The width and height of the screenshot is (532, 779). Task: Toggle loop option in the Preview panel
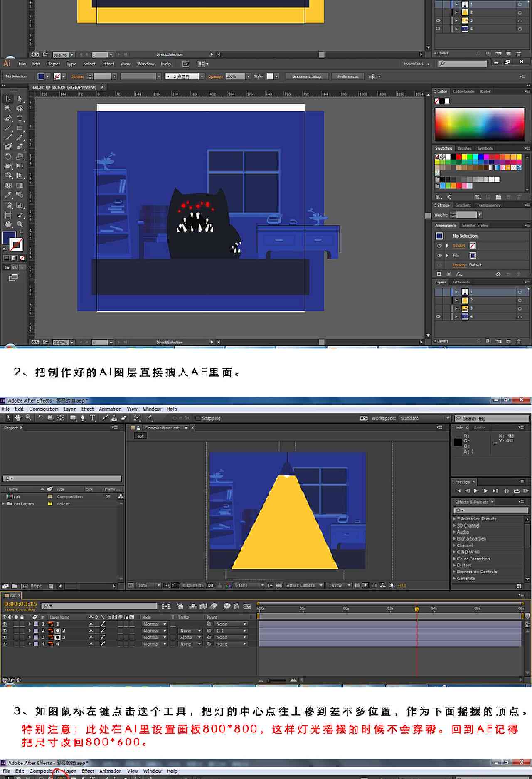[517, 491]
